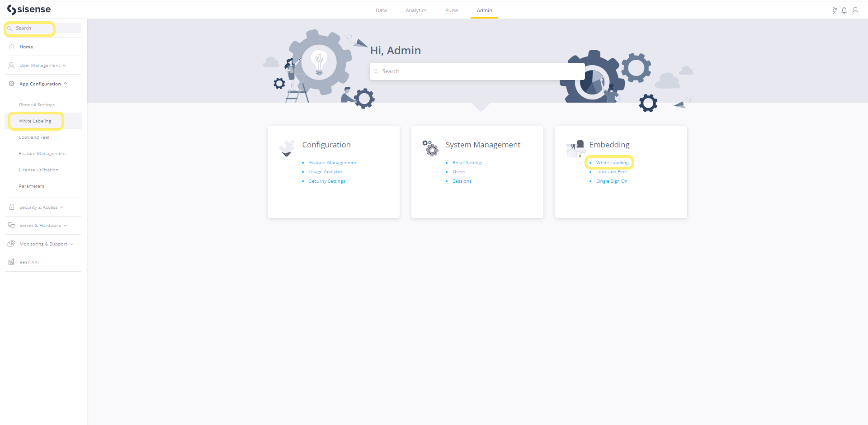Open the Sessions link
This screenshot has height=425, width=868.
point(462,181)
